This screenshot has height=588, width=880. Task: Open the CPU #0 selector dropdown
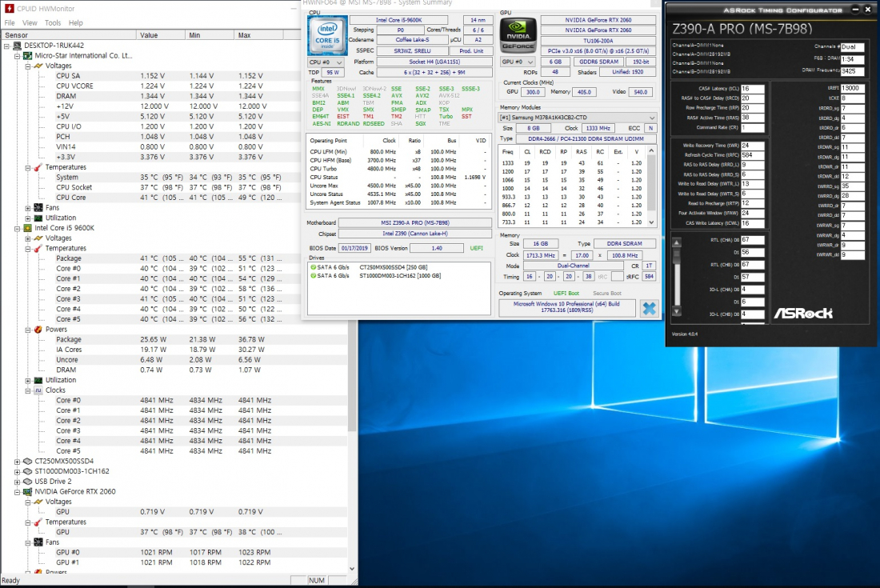(326, 62)
